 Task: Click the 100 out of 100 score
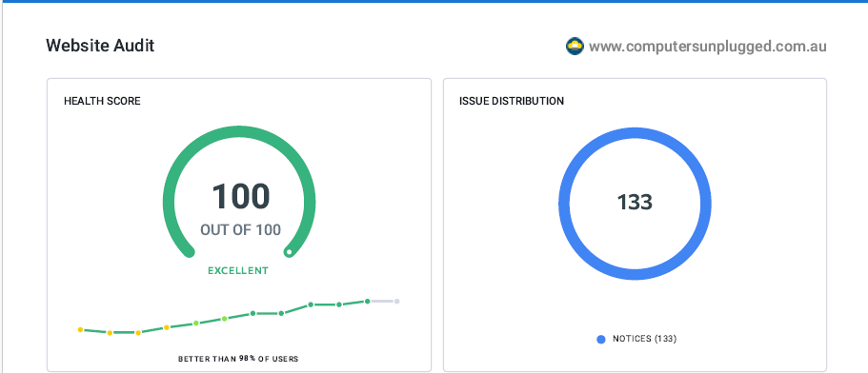(240, 208)
